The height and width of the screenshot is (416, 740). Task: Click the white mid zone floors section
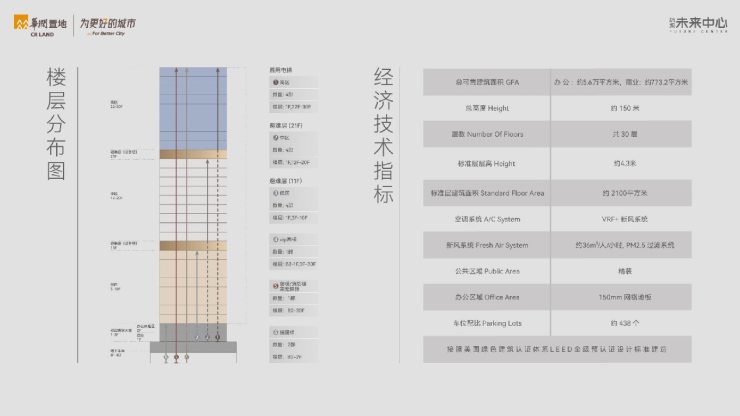(193, 200)
